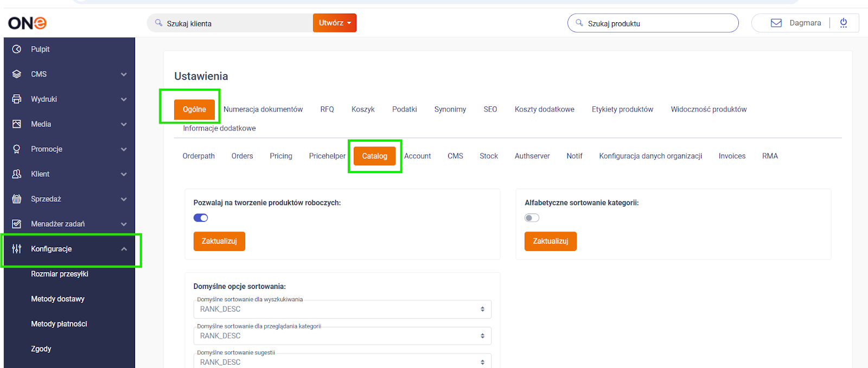Select the CMS sub-tab

[x=455, y=156]
